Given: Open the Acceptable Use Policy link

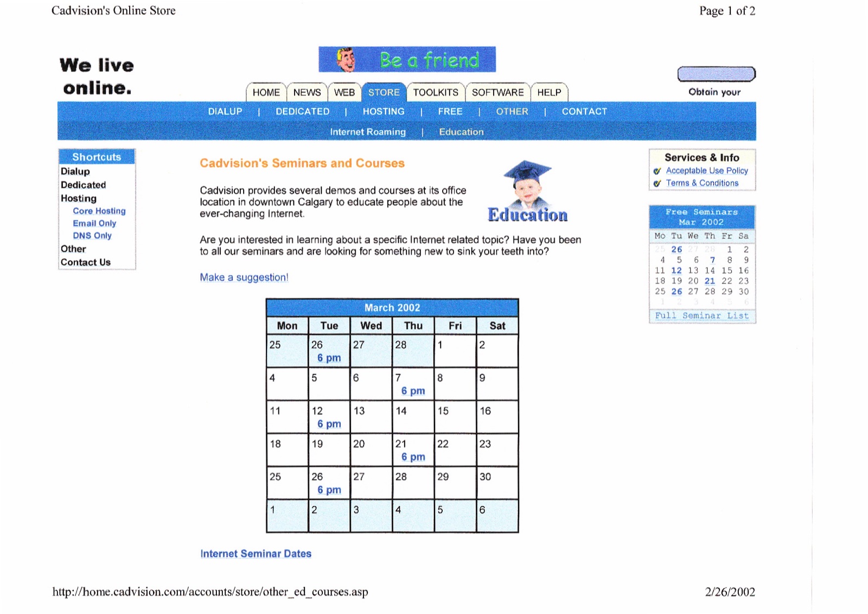Looking at the screenshot, I should (707, 170).
